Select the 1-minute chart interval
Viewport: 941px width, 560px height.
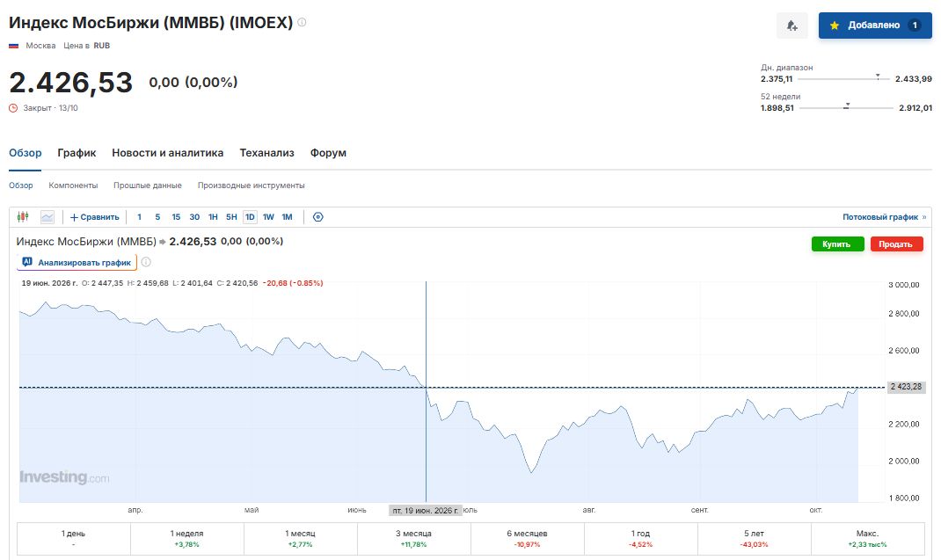click(139, 216)
